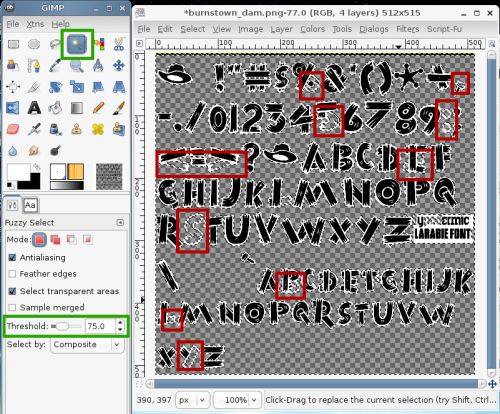Image resolution: width=500 pixels, height=414 pixels.
Task: Click the foreground color swatch
Action: [18, 172]
